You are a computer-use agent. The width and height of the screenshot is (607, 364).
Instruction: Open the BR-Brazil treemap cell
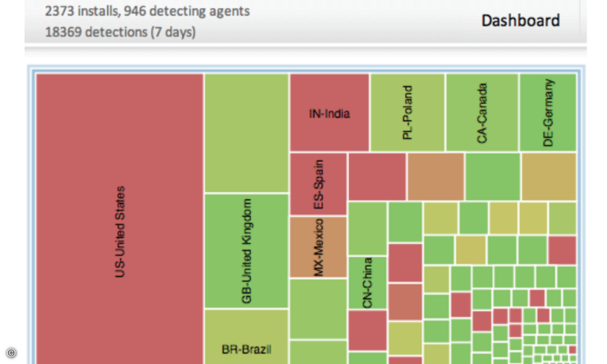pos(246,337)
